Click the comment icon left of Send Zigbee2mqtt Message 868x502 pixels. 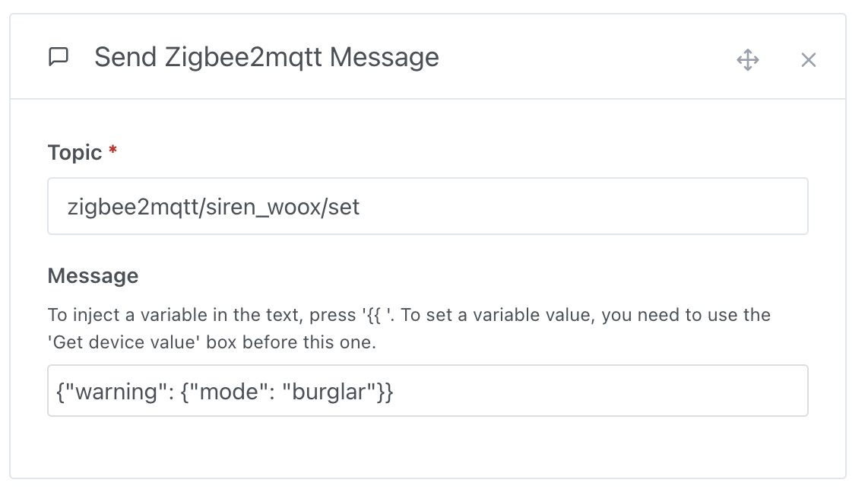click(x=59, y=56)
